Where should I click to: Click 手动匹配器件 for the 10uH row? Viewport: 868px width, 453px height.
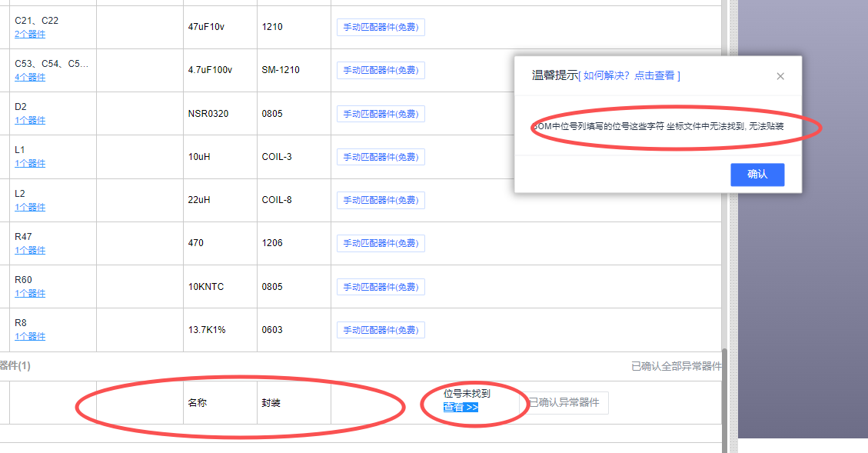tap(381, 157)
